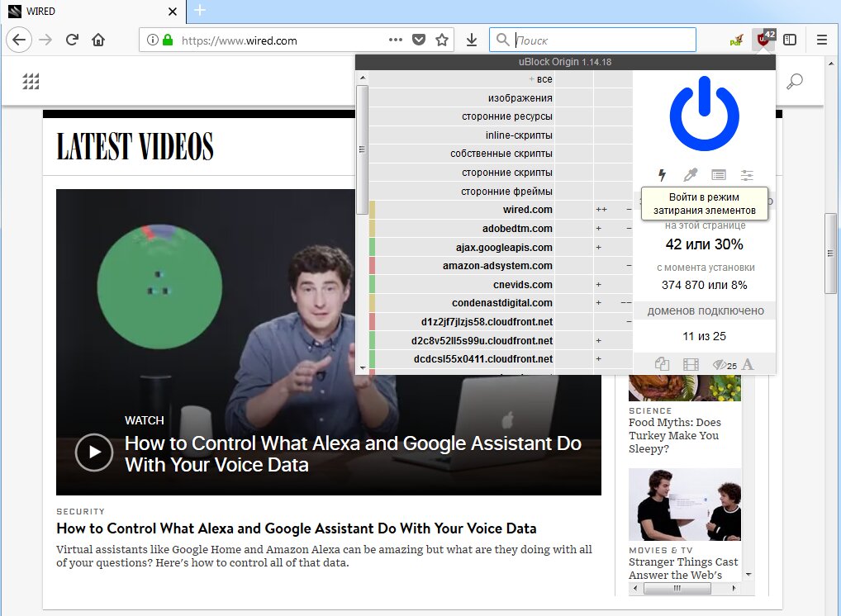The height and width of the screenshot is (616, 841).
Task: Show site information icon in address bar
Action: coord(153,40)
